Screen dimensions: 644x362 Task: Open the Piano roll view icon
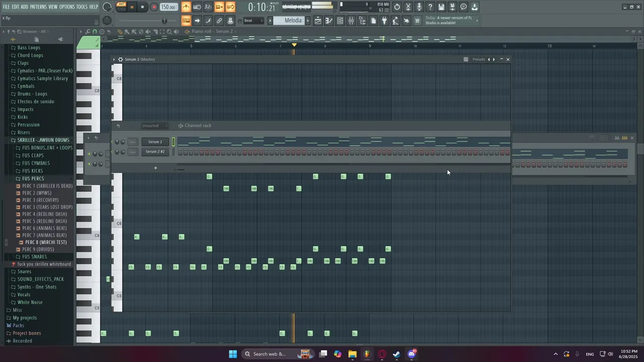tap(329, 21)
